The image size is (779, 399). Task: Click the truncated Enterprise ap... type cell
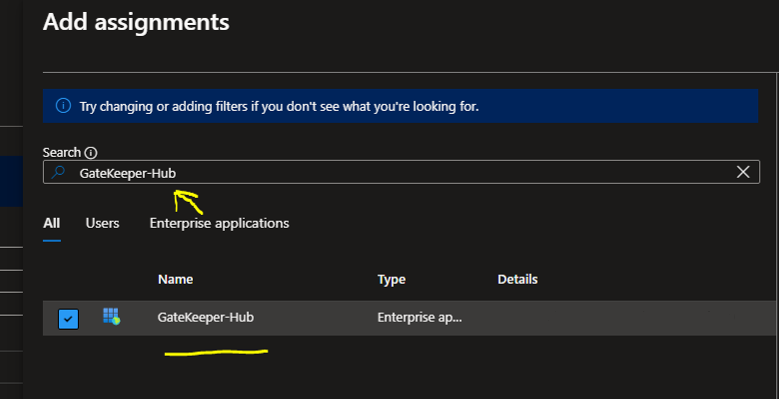click(420, 317)
